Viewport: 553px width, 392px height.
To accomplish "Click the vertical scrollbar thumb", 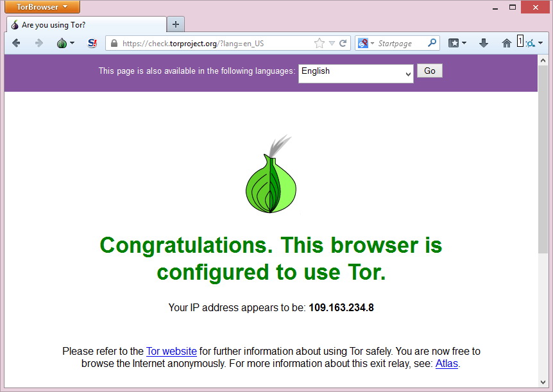I will (543, 158).
